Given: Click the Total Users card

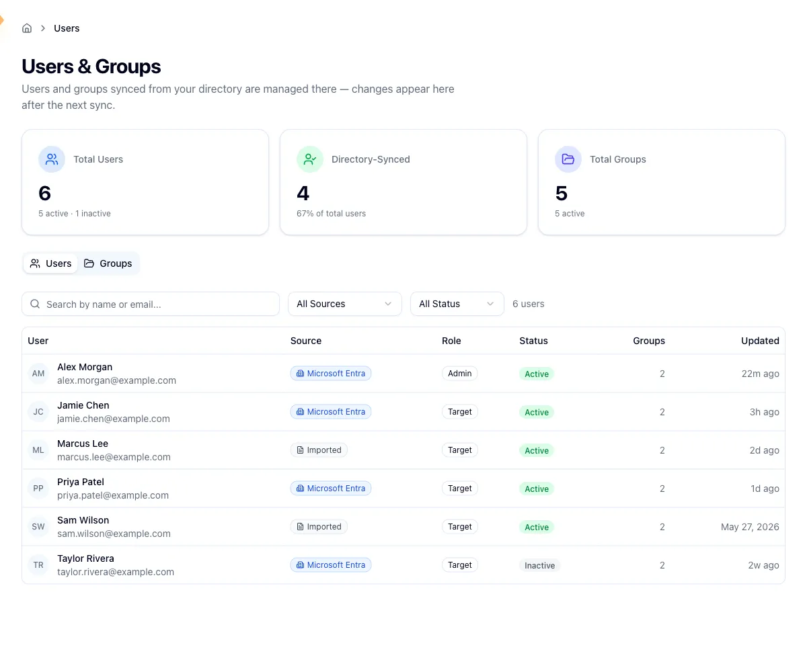Looking at the screenshot, I should [x=145, y=182].
